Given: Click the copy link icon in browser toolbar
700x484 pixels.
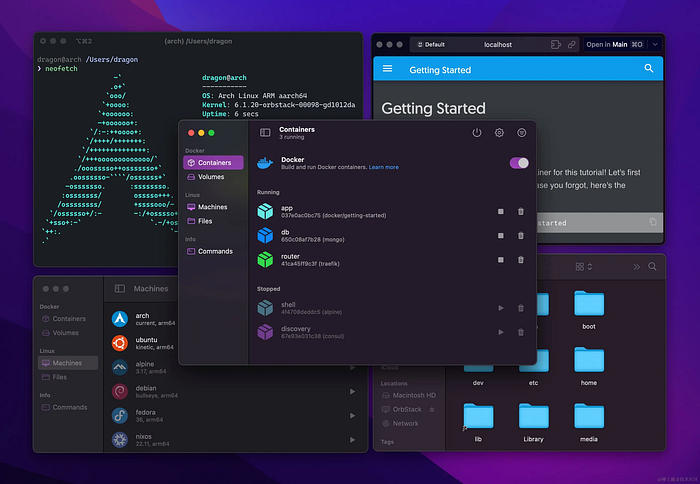Looking at the screenshot, I should (x=571, y=44).
